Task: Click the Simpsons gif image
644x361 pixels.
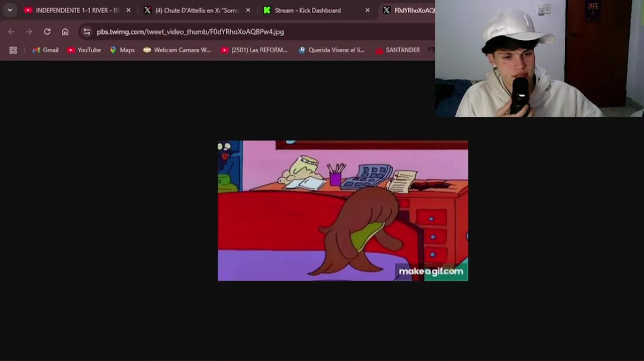Action: click(343, 211)
